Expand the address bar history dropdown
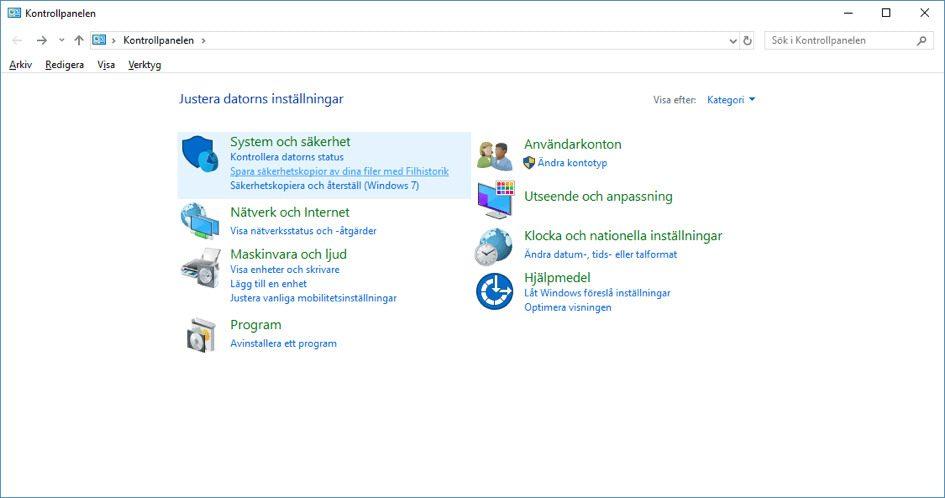The height and width of the screenshot is (498, 945). 733,41
